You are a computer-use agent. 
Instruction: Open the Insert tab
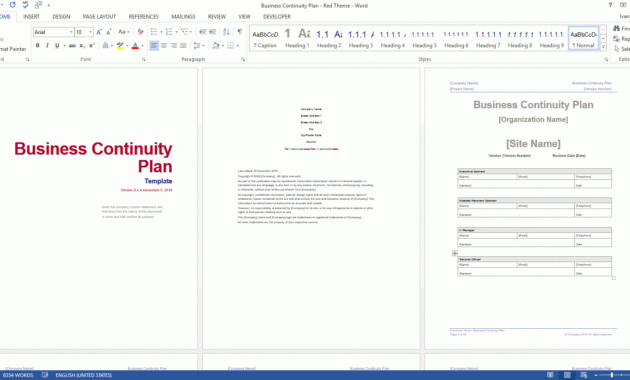31,16
